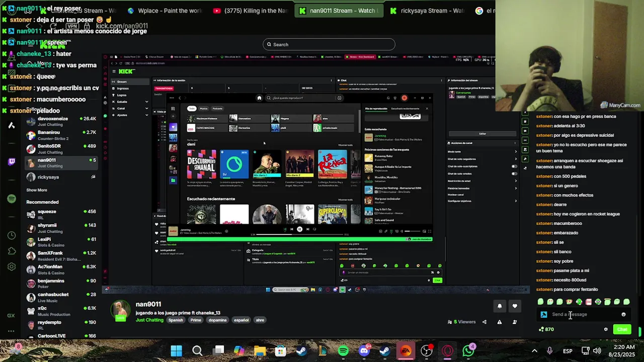Click the español tag chip
The width and height of the screenshot is (644, 362).
(x=241, y=320)
